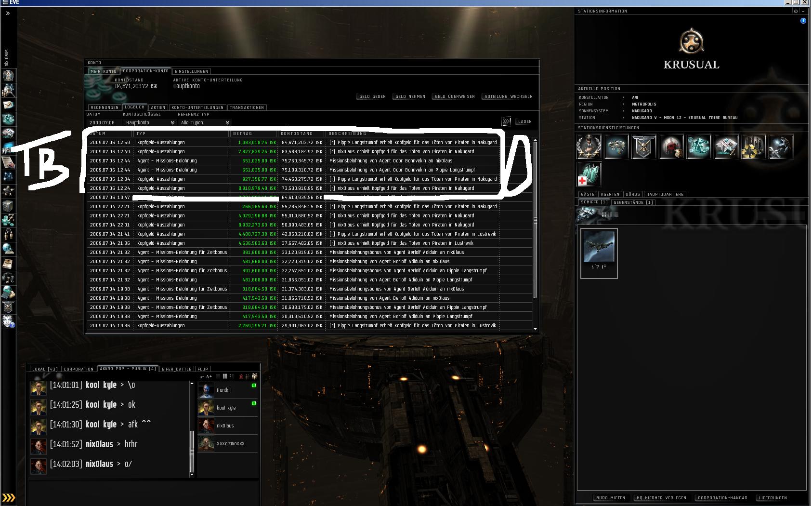Open the globe browser sidebar icon
812x506 pixels.
[8, 249]
